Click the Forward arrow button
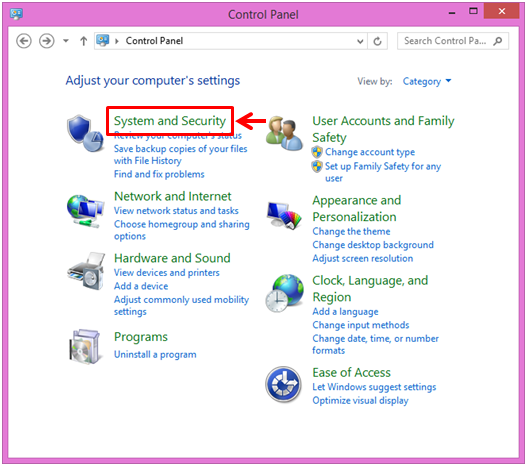Screen dimensions: 526x465 pos(47,41)
